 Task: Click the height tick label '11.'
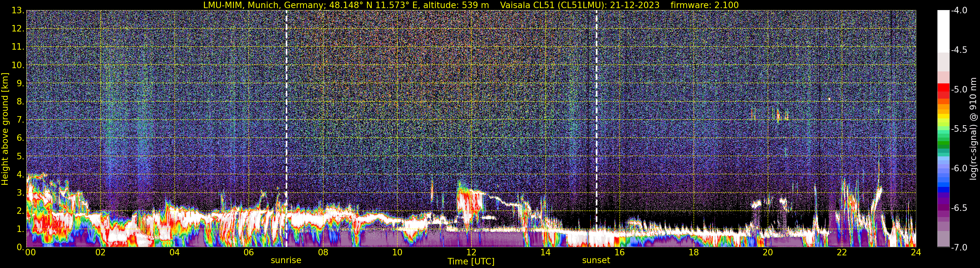click(18, 47)
